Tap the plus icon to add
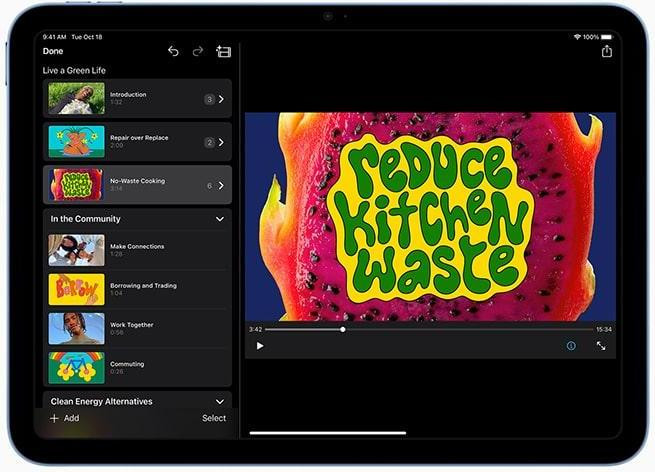 tap(54, 418)
